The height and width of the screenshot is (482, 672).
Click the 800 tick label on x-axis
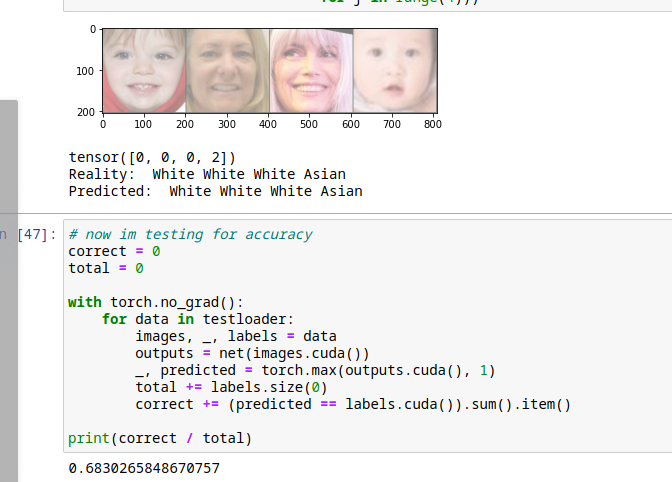[x=432, y=124]
